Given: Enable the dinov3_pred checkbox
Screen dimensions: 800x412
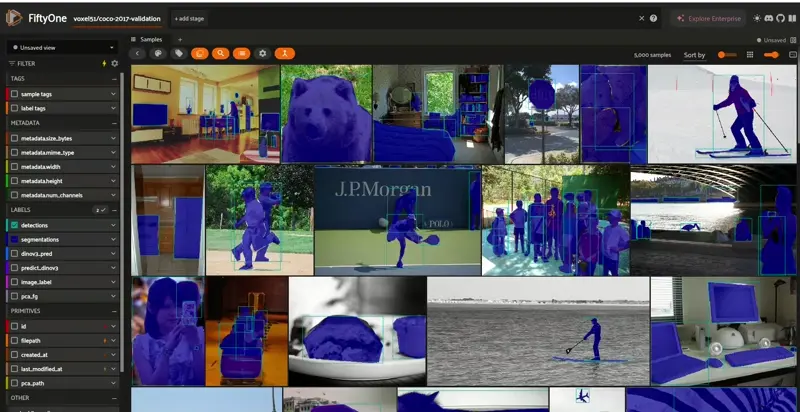Looking at the screenshot, I should coord(14,253).
